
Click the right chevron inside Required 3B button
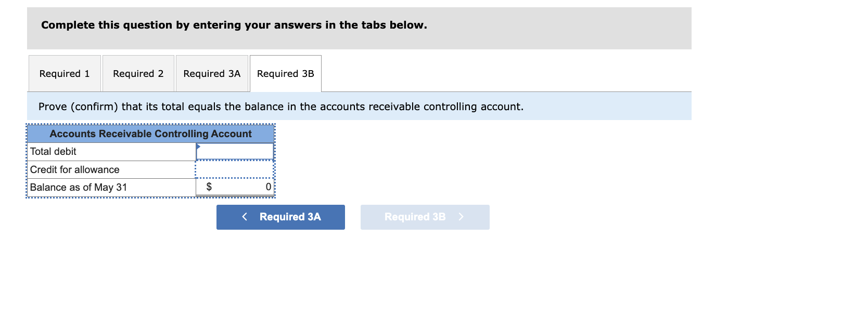[x=461, y=217]
